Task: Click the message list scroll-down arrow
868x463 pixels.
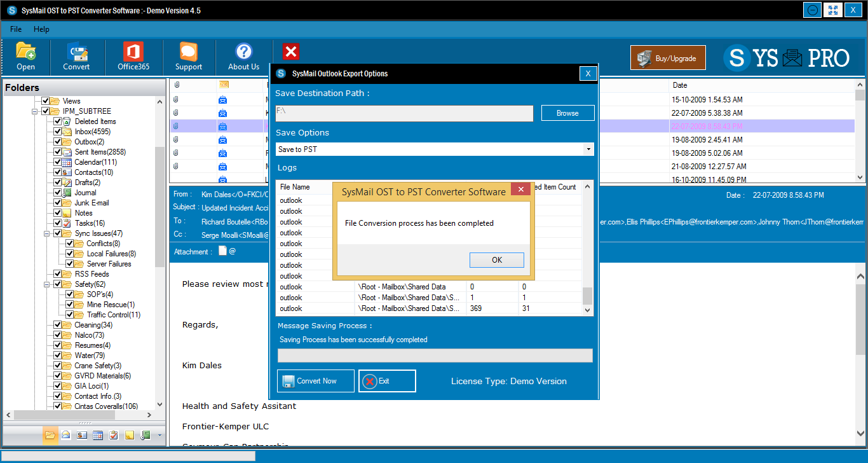Action: click(x=860, y=177)
